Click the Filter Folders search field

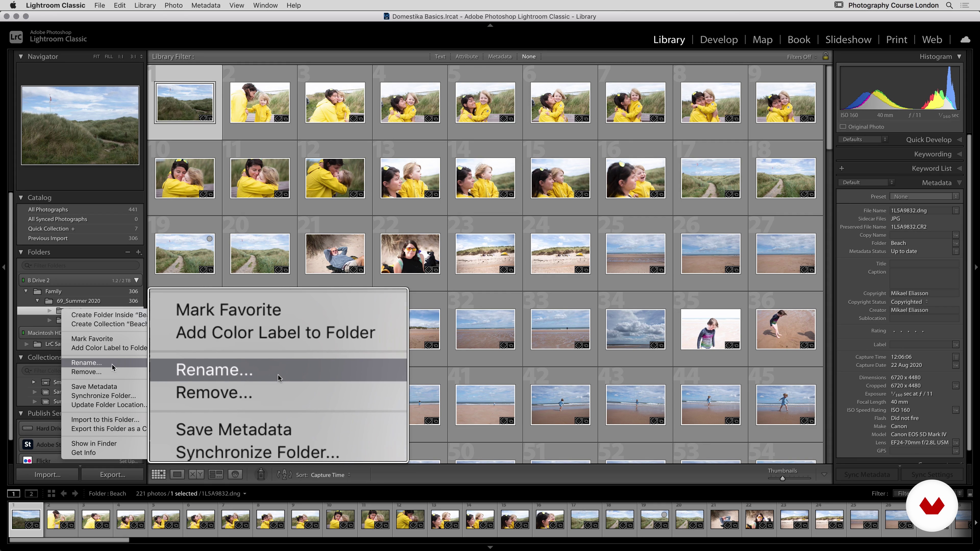click(x=80, y=265)
